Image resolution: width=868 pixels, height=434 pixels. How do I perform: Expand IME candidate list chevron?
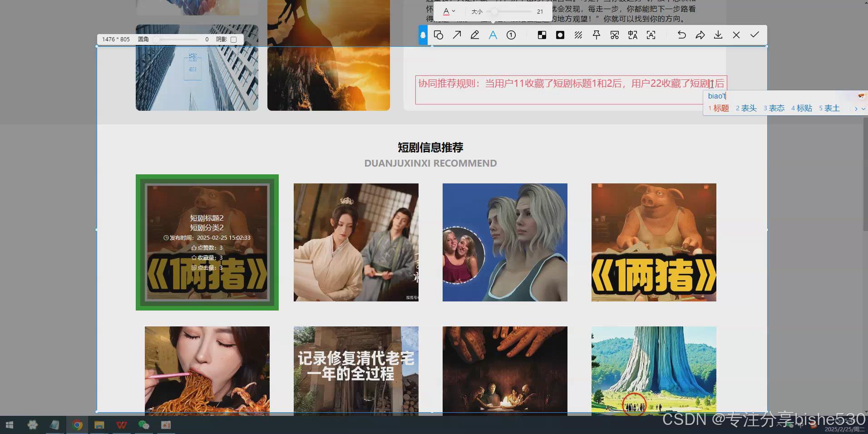(x=863, y=108)
